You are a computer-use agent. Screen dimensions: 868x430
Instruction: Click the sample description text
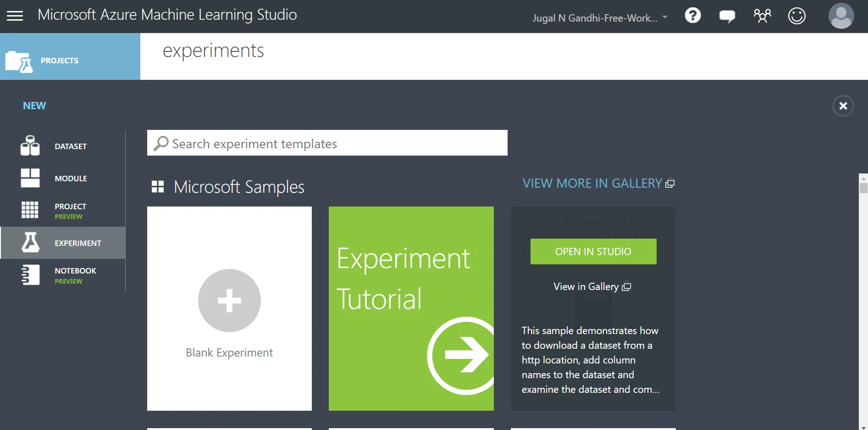pyautogui.click(x=591, y=360)
